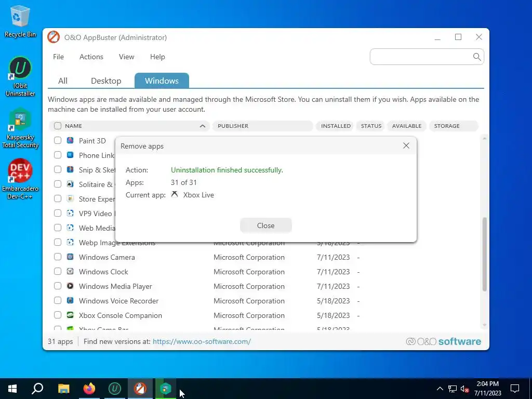Select the Kaspersky Total Security desktop shortcut
Viewport: 532px width, 399px height.
(20, 128)
